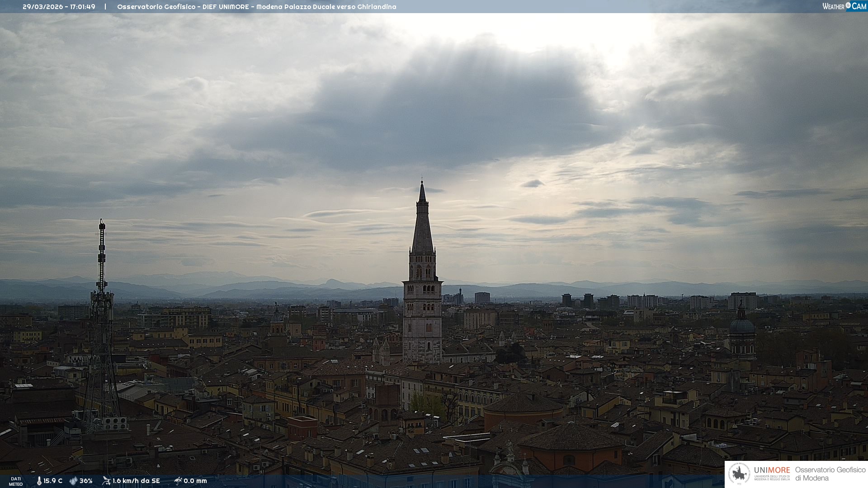
Task: Click the rain umbrella precipitation icon
Action: 178,481
